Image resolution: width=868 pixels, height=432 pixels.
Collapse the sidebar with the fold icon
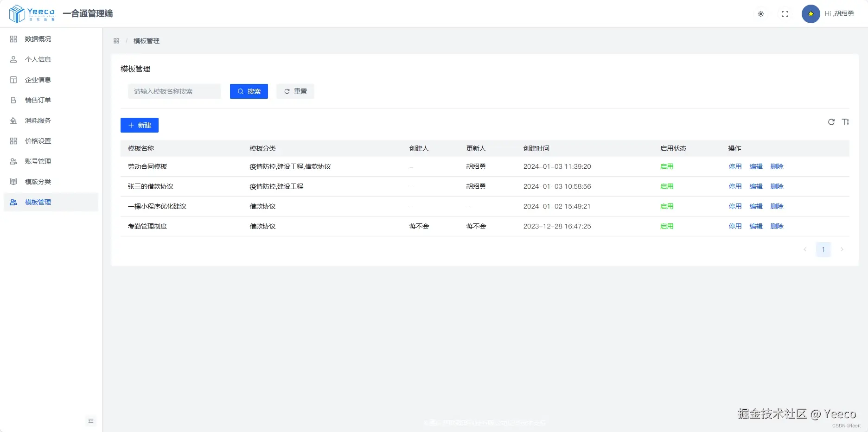[91, 421]
